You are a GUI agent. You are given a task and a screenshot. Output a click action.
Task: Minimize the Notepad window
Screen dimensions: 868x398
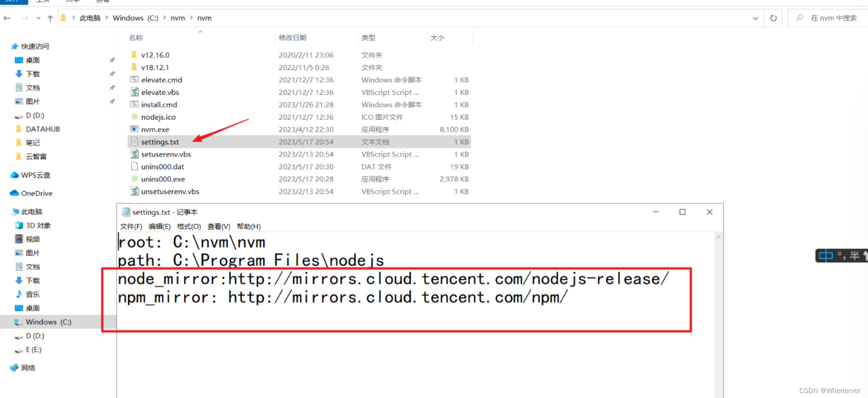[x=656, y=212]
